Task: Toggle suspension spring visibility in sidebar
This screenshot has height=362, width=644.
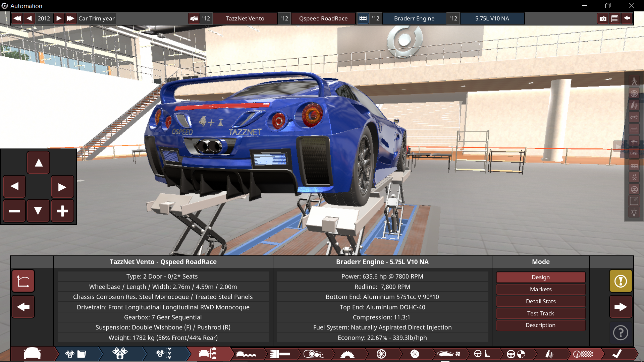Action: click(634, 106)
